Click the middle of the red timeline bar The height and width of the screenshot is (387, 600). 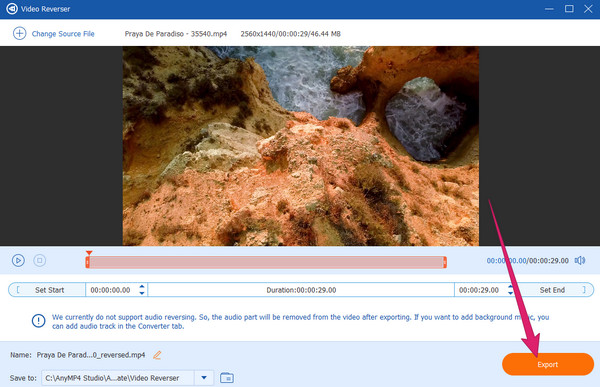click(x=266, y=262)
